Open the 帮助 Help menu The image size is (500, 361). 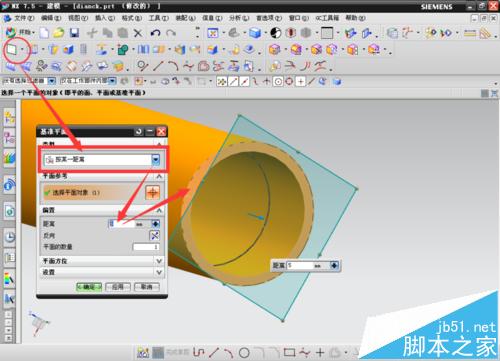[x=355, y=18]
